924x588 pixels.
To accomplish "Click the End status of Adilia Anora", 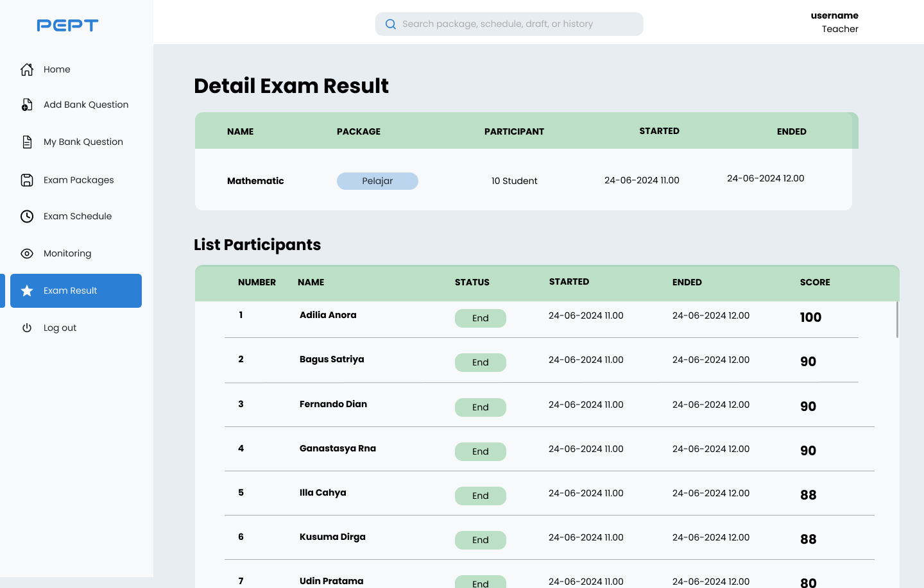I will 481,318.
